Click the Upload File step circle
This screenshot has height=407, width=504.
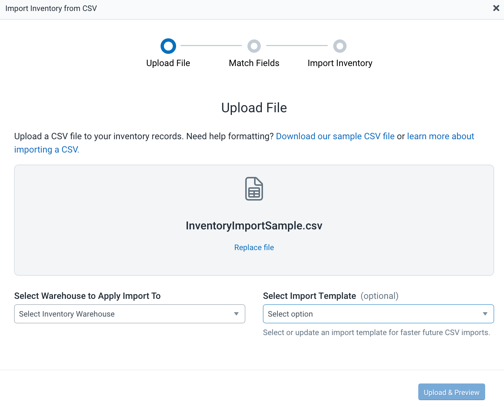coord(168,46)
